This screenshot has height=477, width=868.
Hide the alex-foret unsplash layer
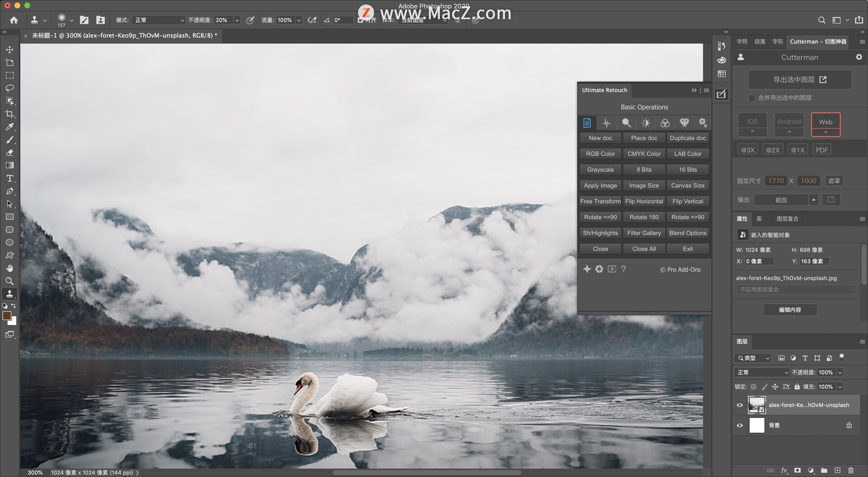coord(740,405)
